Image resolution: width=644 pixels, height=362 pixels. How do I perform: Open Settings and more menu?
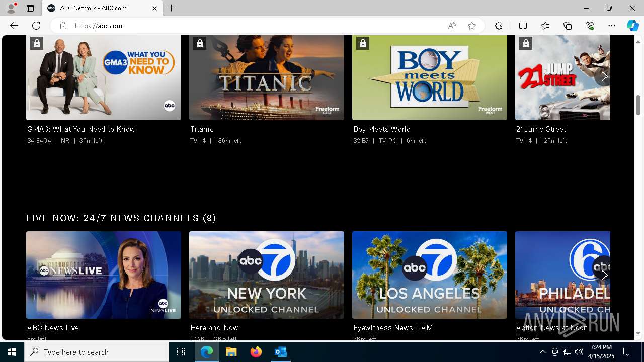tap(612, 26)
